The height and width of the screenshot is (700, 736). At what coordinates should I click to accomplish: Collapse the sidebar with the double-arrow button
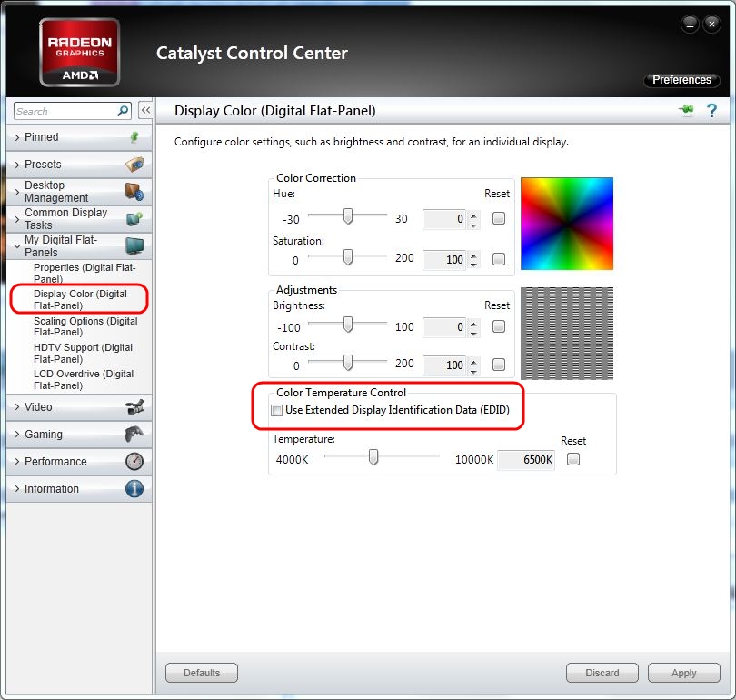pyautogui.click(x=145, y=110)
